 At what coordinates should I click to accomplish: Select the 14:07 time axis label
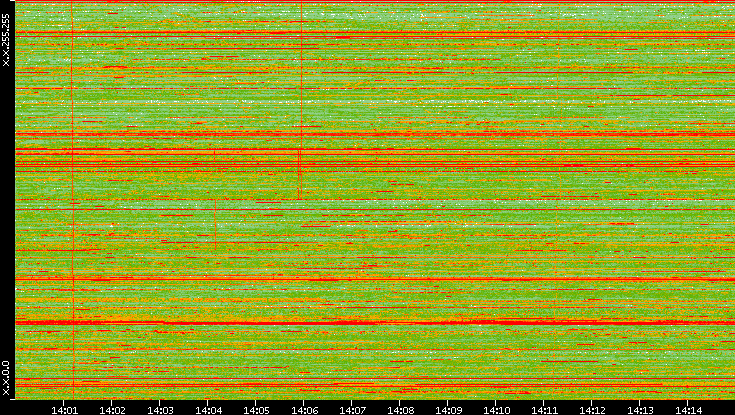click(352, 410)
